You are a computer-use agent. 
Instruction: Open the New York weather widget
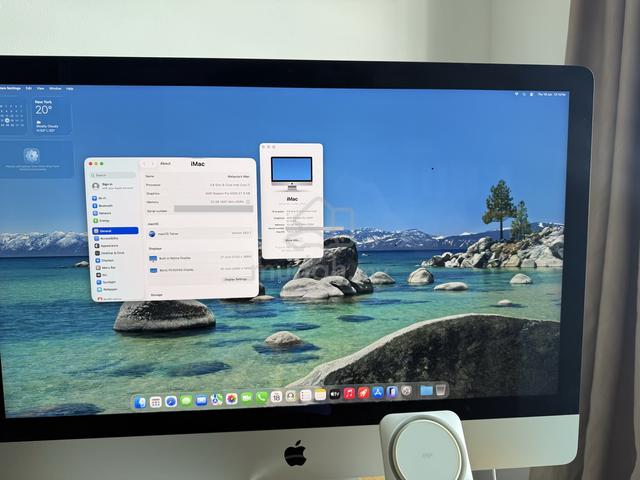tap(51, 116)
